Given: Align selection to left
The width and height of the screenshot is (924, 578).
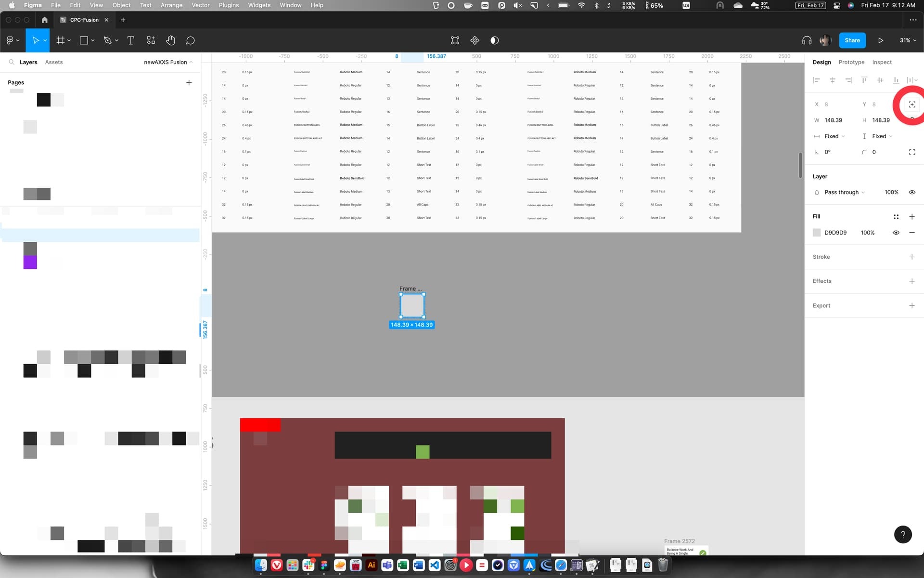Looking at the screenshot, I should pos(816,80).
